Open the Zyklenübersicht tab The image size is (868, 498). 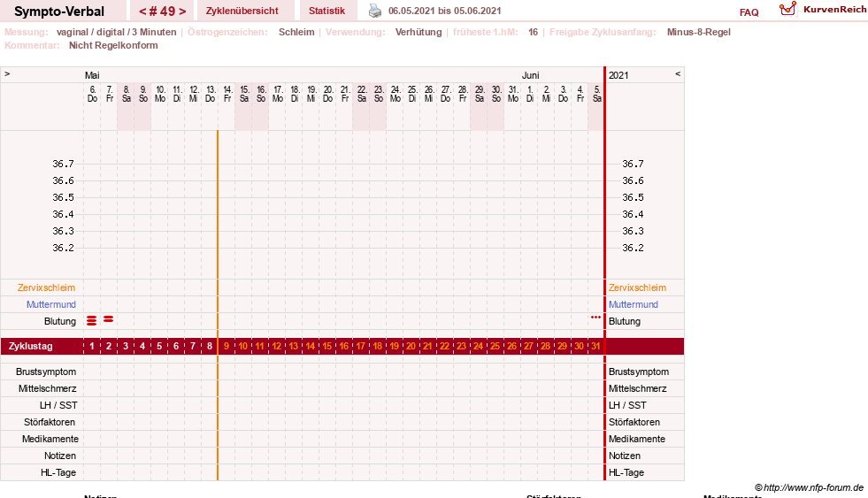[242, 11]
